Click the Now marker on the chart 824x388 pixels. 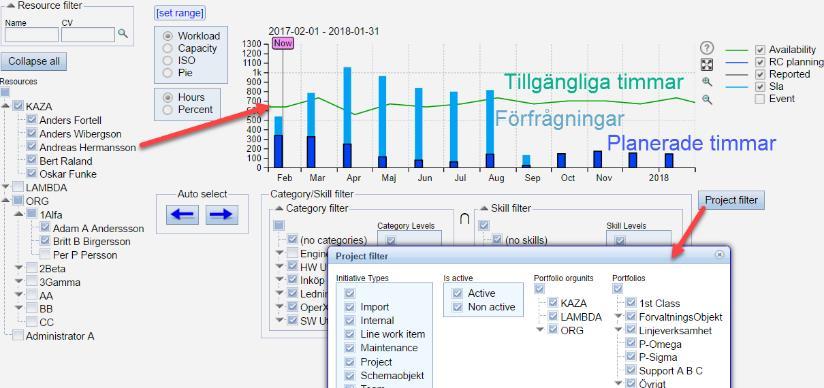coord(283,44)
